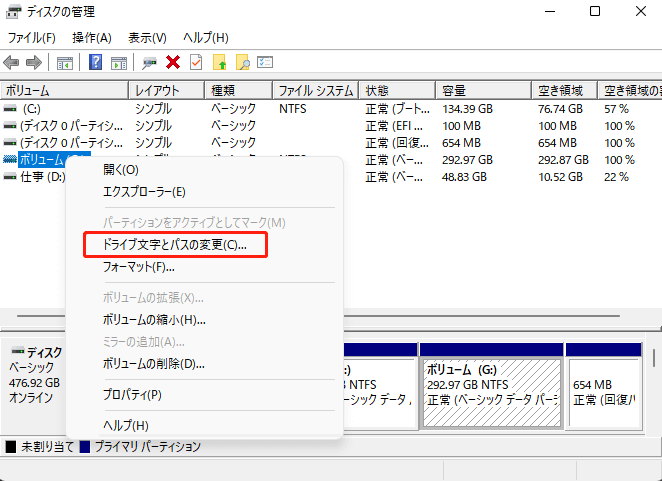
Task: Open the 操作(A) menu
Action: (92, 37)
